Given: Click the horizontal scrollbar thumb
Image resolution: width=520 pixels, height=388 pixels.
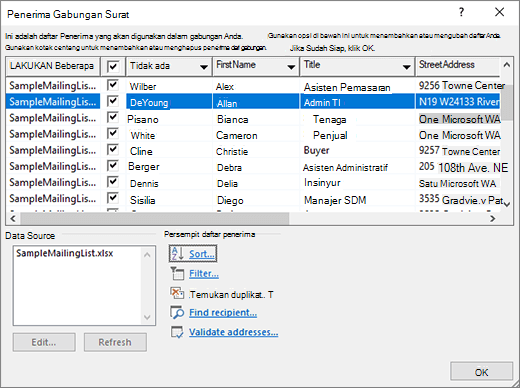Looking at the screenshot, I should point(155,218).
